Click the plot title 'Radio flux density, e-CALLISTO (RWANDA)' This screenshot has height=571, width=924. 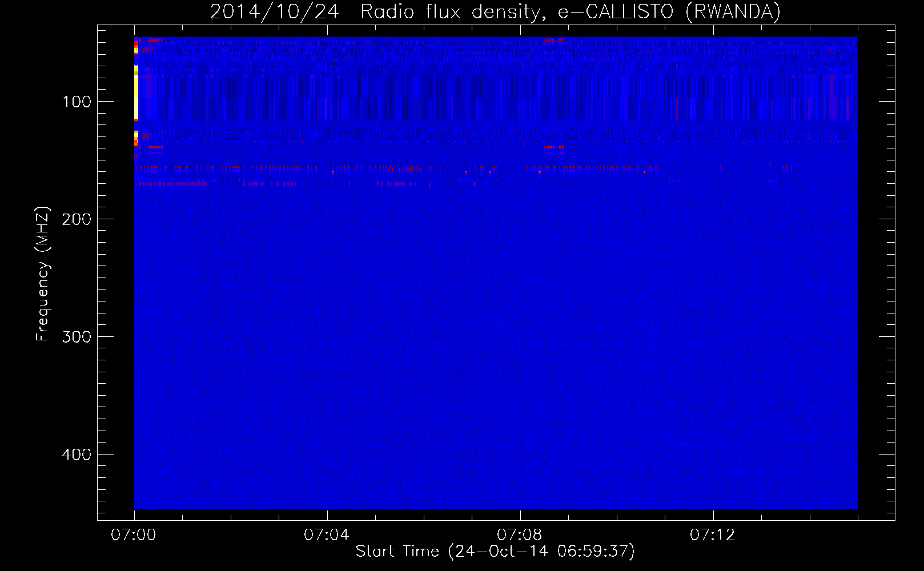[x=571, y=12]
